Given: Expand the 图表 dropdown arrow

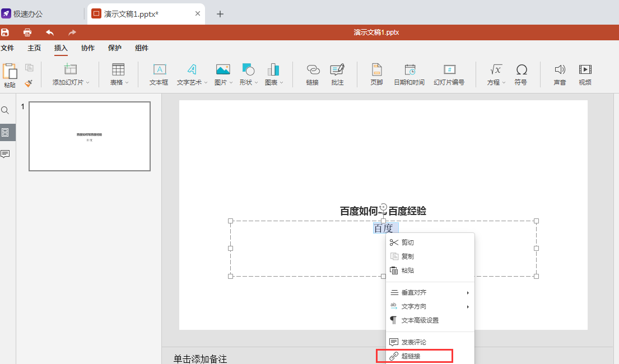Looking at the screenshot, I should coord(281,82).
